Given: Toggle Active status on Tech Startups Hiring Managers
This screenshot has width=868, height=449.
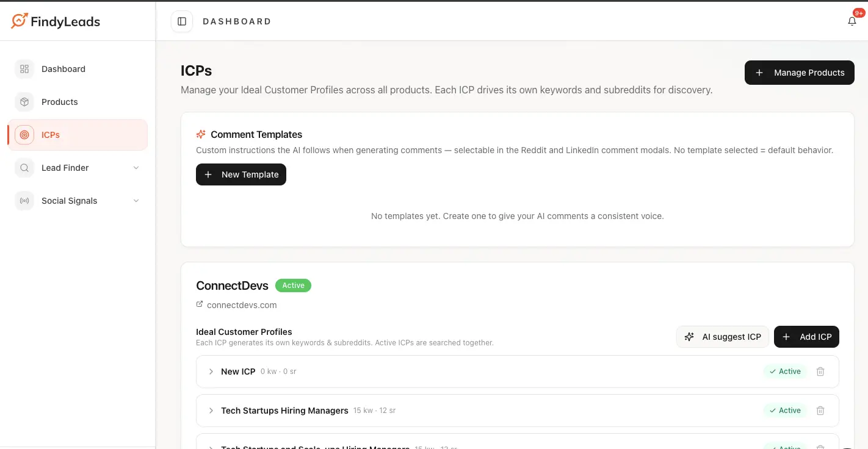Looking at the screenshot, I should 785,411.
